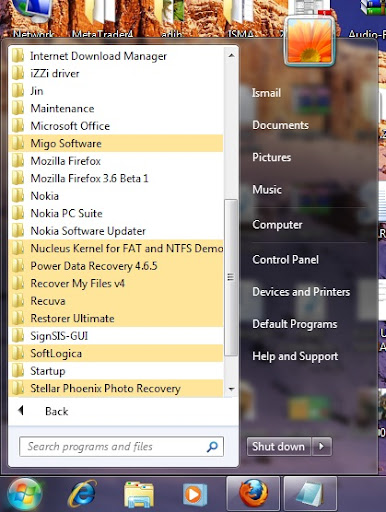The width and height of the screenshot is (386, 512).
Task: Click the search magnifier icon
Action: pyautogui.click(x=212, y=447)
